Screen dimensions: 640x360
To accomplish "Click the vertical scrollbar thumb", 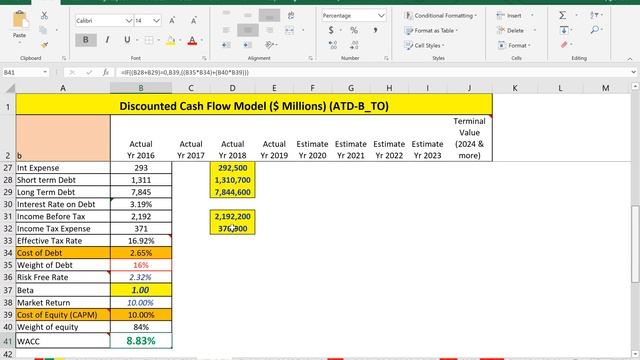I will pos(635,243).
